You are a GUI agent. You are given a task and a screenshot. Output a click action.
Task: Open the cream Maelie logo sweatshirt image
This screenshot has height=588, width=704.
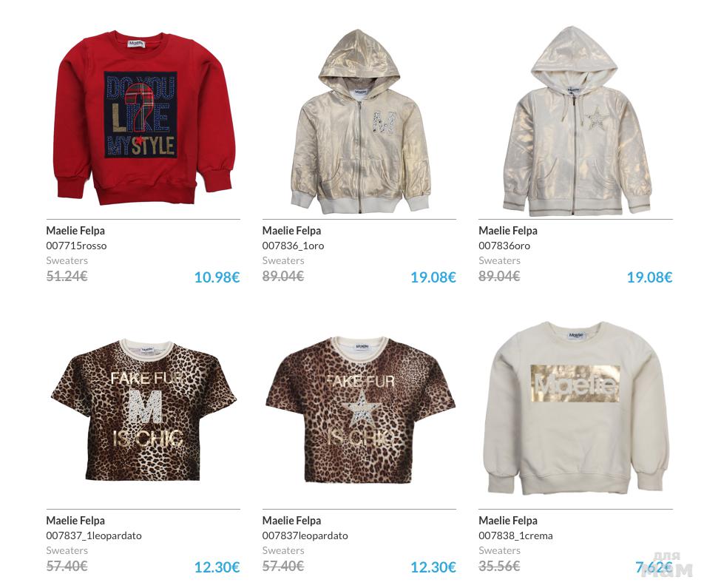[x=577, y=408]
